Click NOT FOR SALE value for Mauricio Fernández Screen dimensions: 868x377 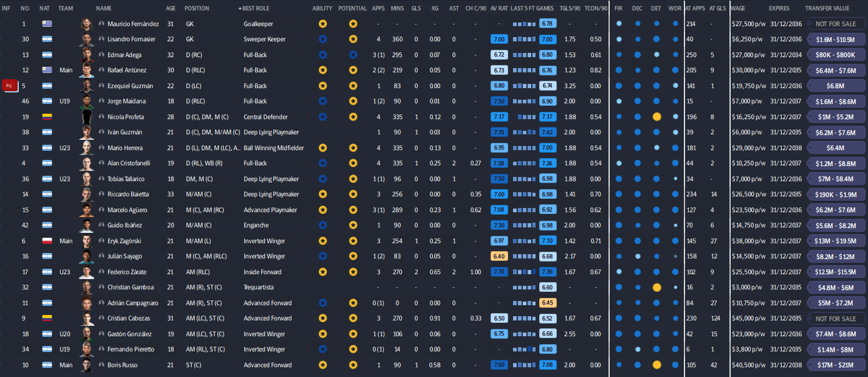pos(836,24)
